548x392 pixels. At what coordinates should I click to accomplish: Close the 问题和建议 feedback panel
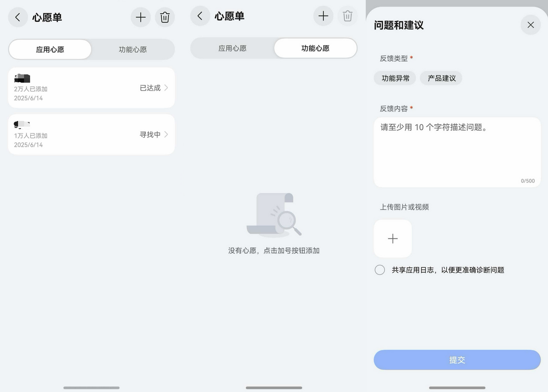531,25
